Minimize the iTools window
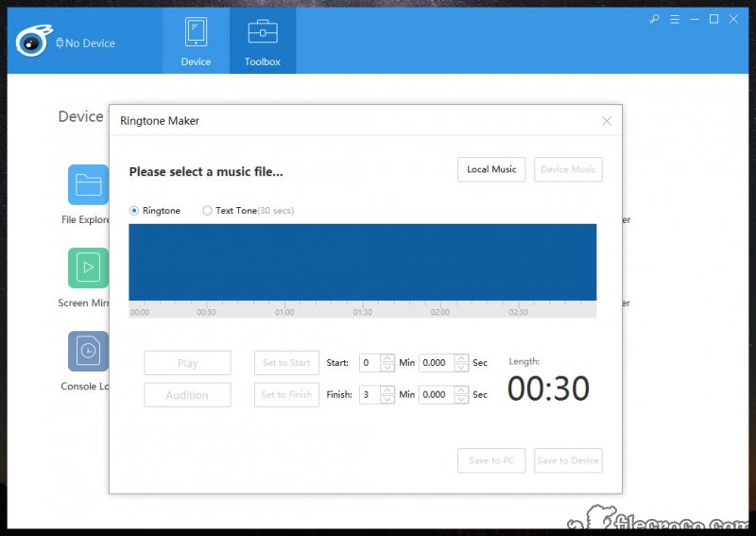Image resolution: width=756 pixels, height=536 pixels. 695,19
